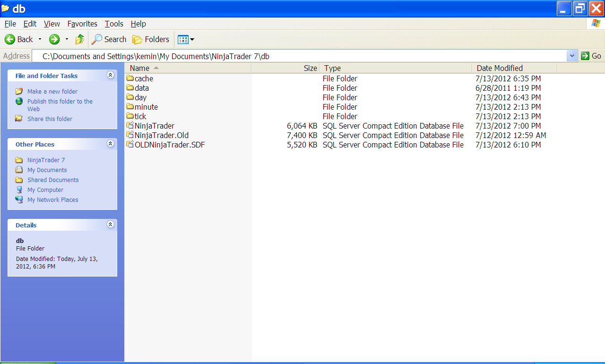
Task: Click the My Network Places icon
Action: [19, 199]
